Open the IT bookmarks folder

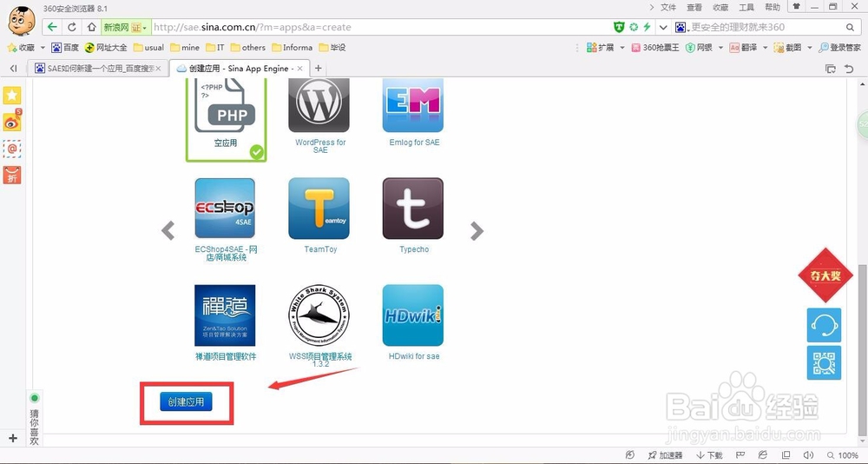(214, 48)
